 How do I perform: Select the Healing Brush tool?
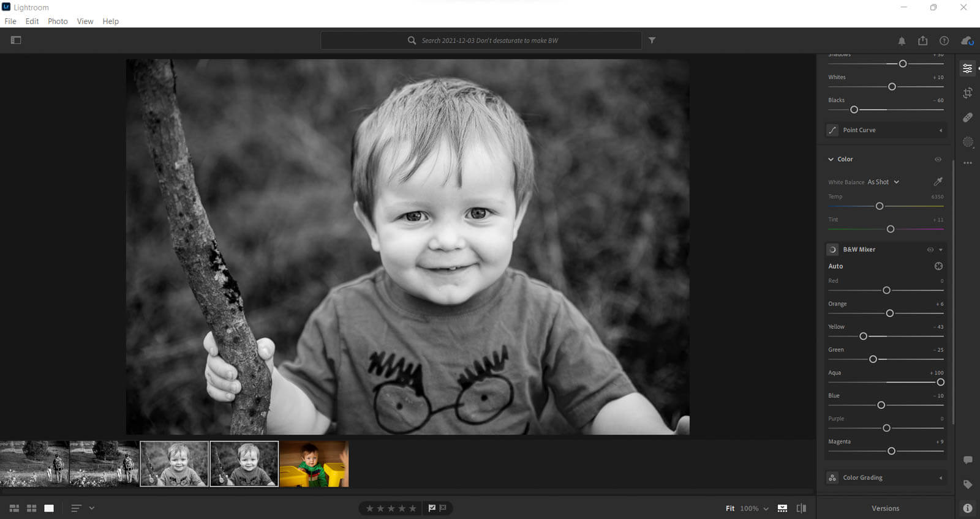pyautogui.click(x=967, y=118)
